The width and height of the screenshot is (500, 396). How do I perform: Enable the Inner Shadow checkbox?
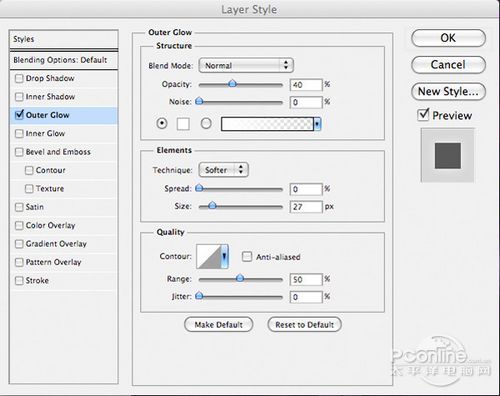tap(19, 97)
